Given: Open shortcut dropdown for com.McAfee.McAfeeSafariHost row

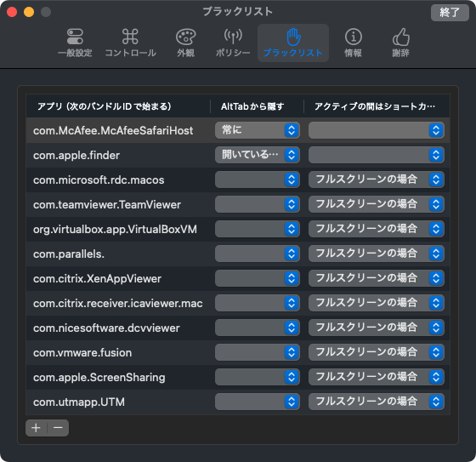Looking at the screenshot, I should [x=377, y=130].
